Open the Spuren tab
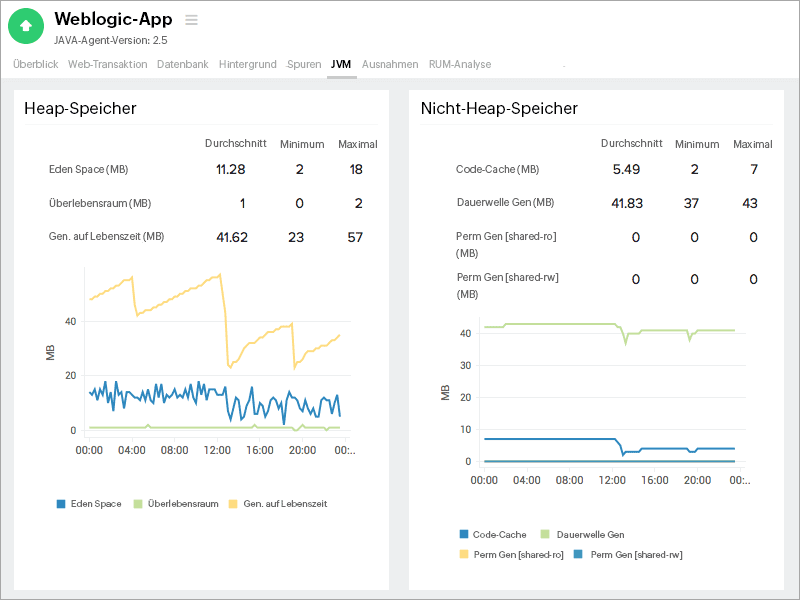 pyautogui.click(x=304, y=64)
